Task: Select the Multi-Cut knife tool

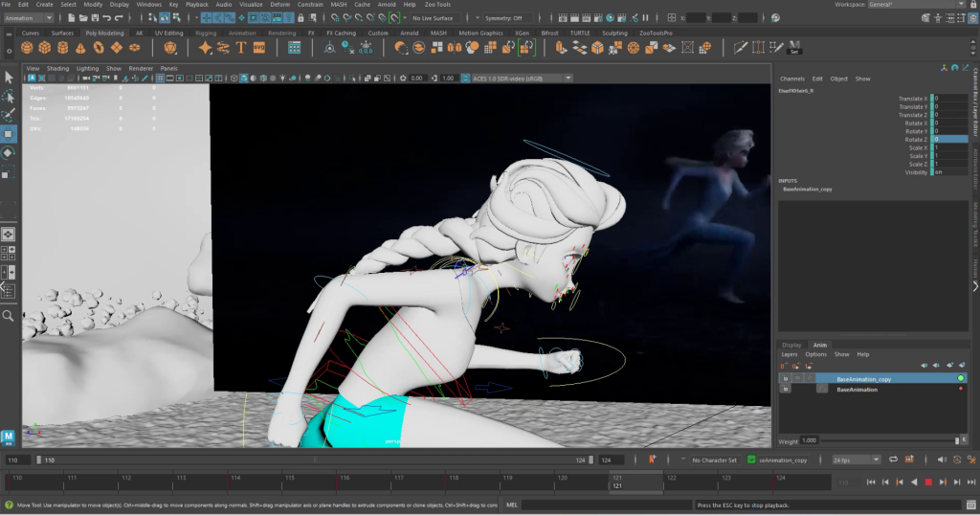Action: pyautogui.click(x=740, y=48)
